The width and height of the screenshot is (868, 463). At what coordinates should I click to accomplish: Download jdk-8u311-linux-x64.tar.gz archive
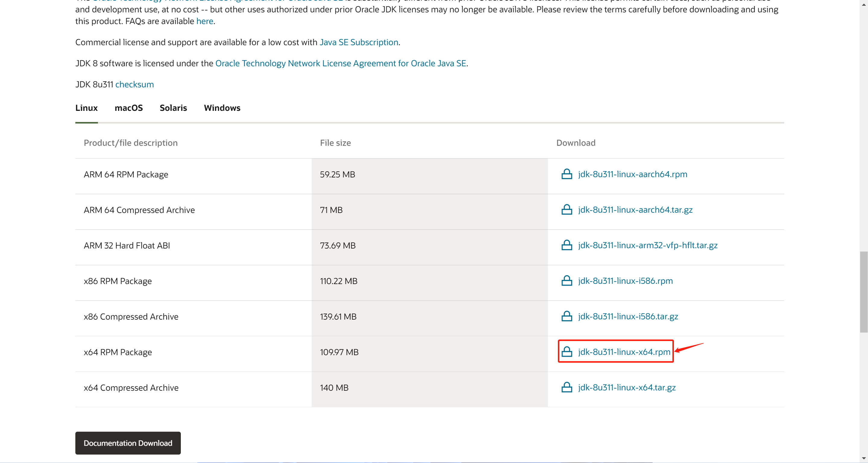pyautogui.click(x=627, y=387)
